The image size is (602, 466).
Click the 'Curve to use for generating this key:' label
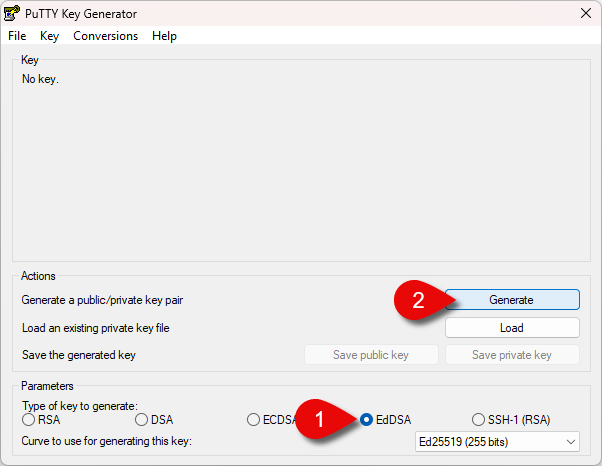click(106, 441)
